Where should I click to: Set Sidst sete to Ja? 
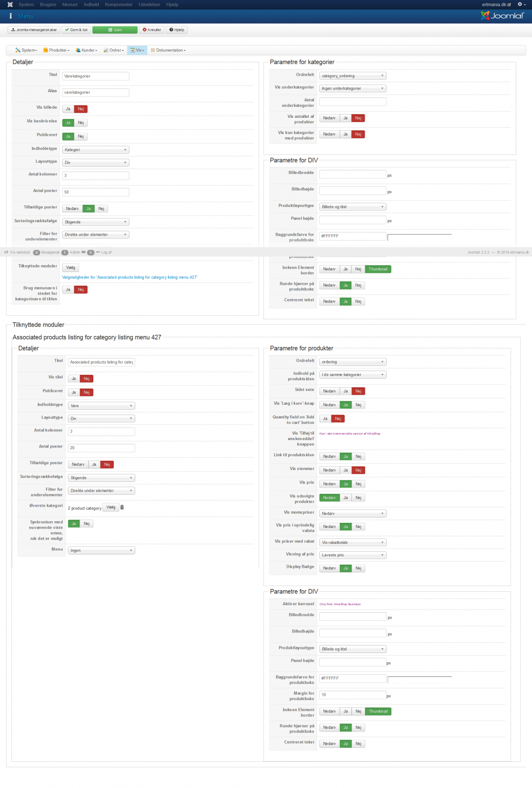point(345,391)
